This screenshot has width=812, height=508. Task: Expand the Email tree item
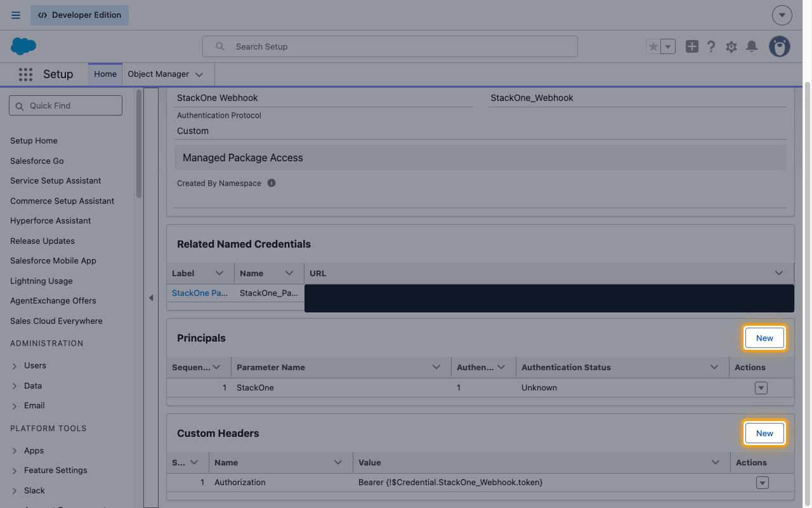tap(15, 406)
